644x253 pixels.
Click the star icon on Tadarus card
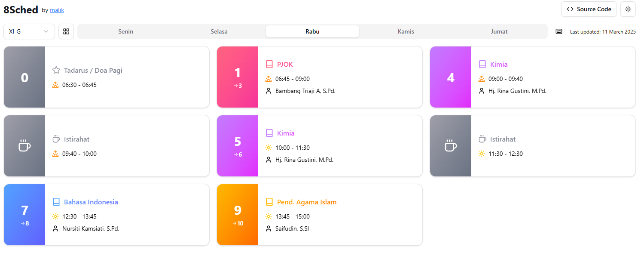point(56,70)
